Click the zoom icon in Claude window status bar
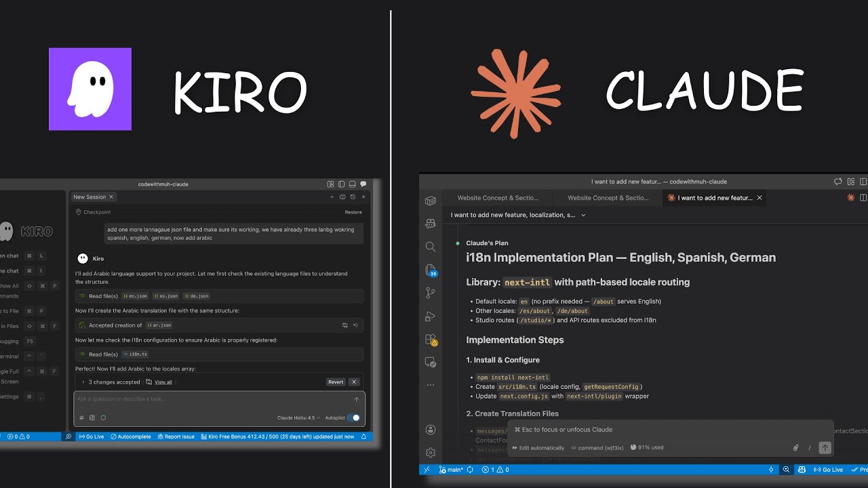 786,469
